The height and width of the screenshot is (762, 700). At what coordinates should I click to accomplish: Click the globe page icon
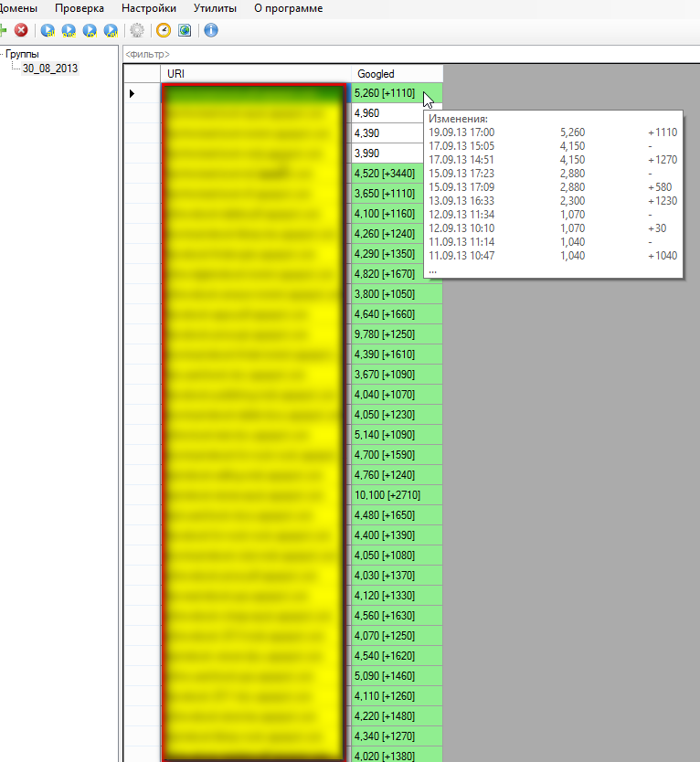click(x=185, y=30)
